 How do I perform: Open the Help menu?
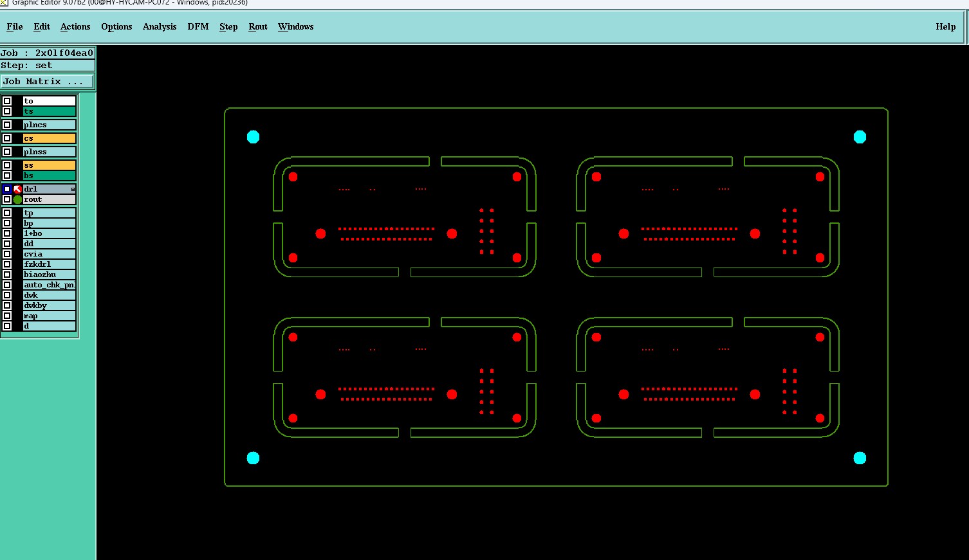[x=946, y=26]
